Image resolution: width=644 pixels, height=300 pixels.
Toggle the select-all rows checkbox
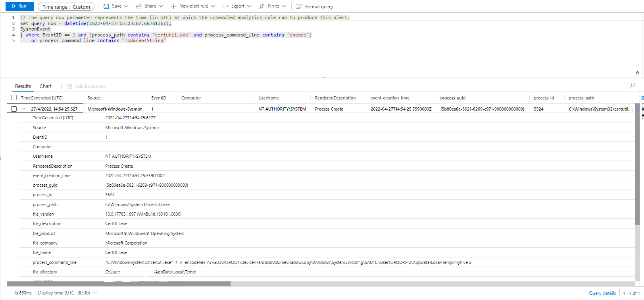14,98
